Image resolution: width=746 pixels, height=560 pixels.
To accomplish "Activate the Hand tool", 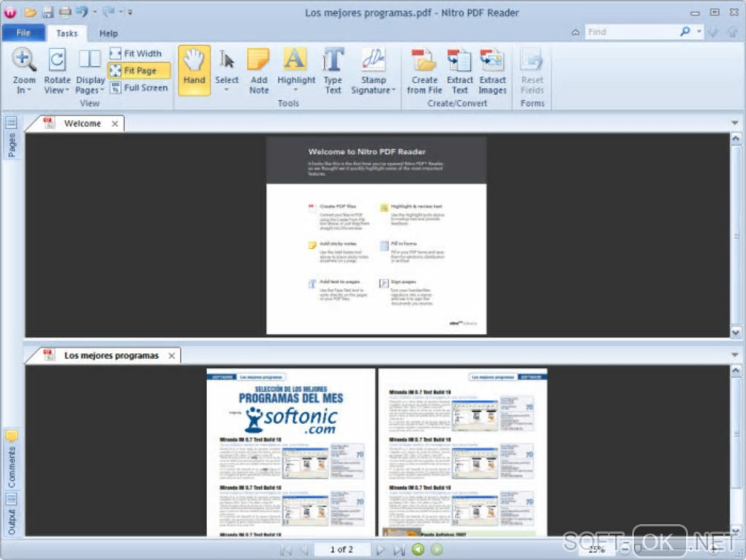I will coord(194,70).
